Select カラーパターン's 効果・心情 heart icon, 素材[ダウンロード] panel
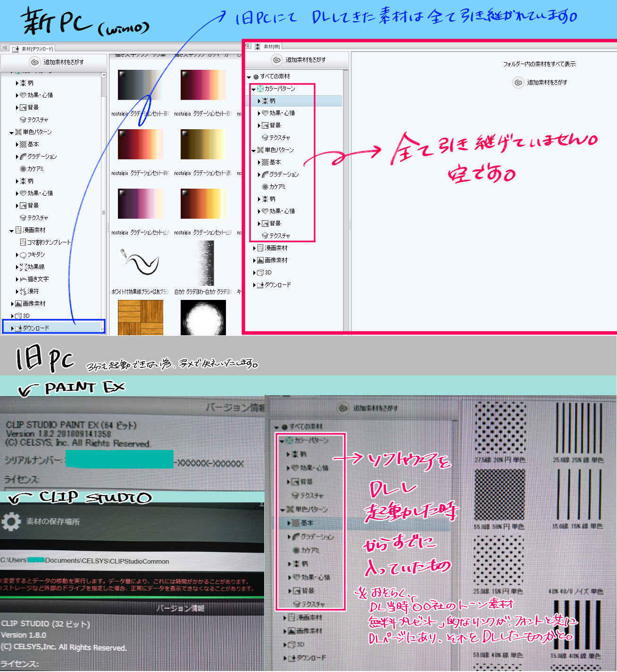The width and height of the screenshot is (617, 672). 23,95
